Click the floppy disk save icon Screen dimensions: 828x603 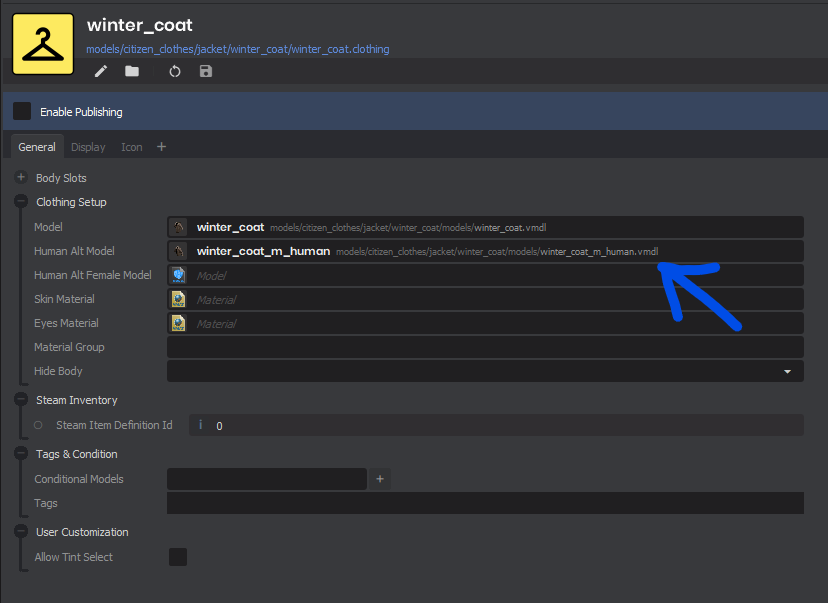(x=206, y=71)
